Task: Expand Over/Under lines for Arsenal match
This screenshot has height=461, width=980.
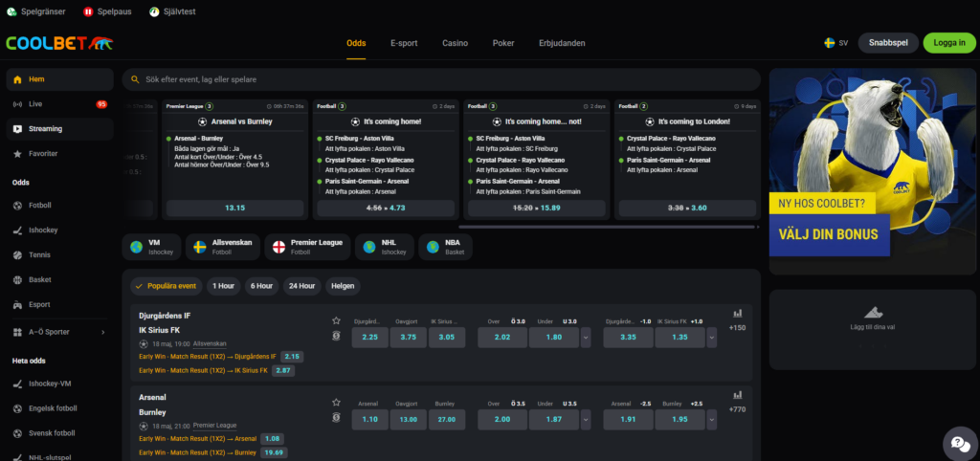Action: 586,419
